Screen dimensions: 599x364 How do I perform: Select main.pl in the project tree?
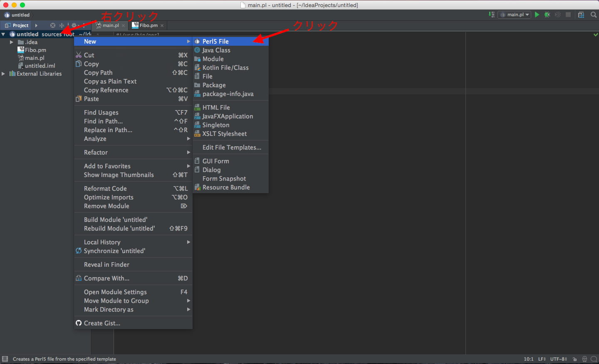coord(31,58)
